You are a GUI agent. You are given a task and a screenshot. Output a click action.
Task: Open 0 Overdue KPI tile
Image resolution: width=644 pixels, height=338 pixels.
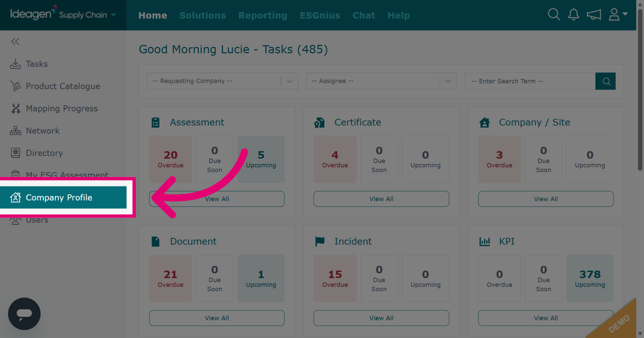click(499, 278)
